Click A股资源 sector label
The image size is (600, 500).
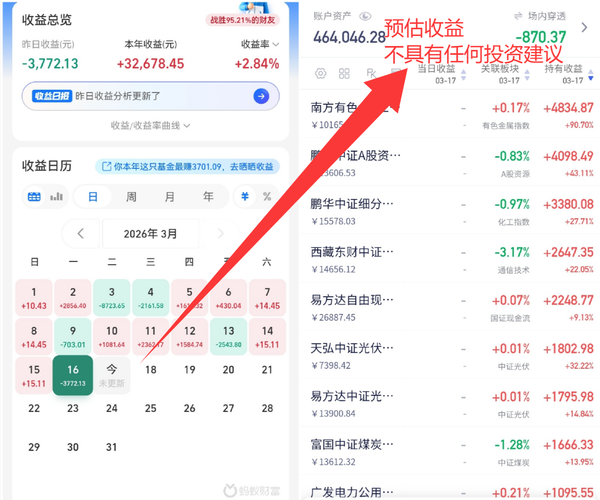515,174
